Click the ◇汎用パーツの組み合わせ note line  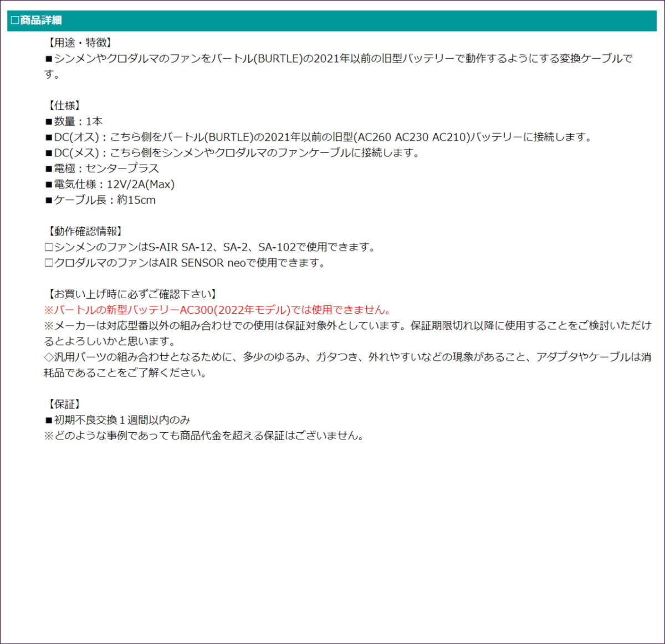click(x=347, y=357)
